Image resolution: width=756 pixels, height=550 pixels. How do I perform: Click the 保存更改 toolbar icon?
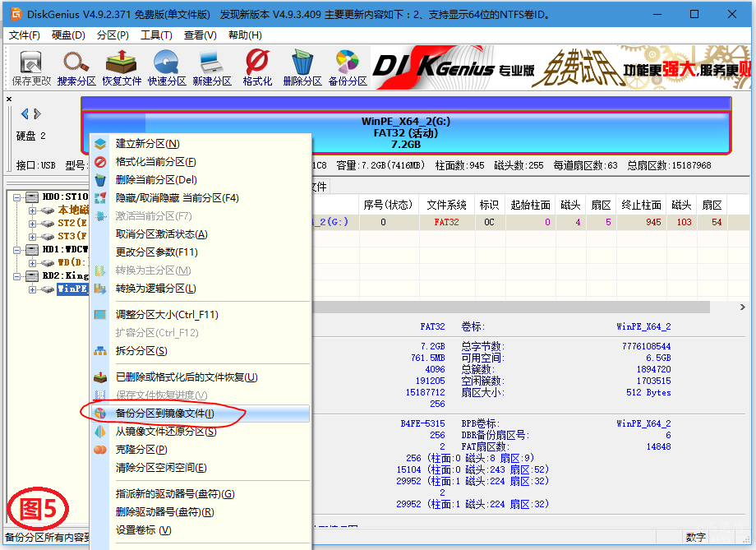(x=31, y=68)
